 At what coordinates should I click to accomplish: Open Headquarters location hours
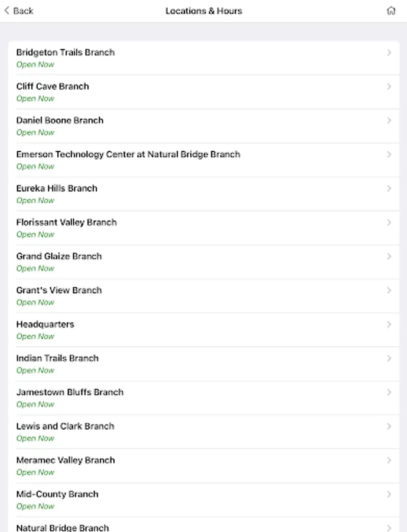coord(45,325)
